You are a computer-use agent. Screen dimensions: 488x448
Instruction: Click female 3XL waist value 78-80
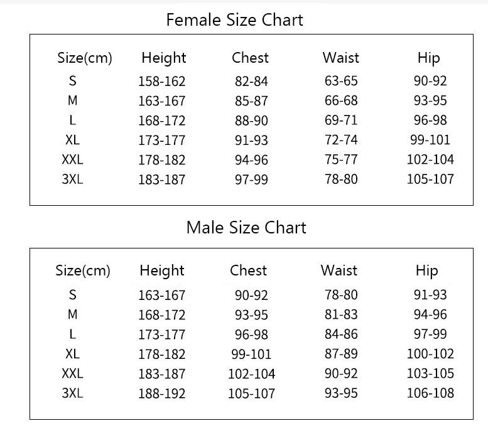[341, 179]
